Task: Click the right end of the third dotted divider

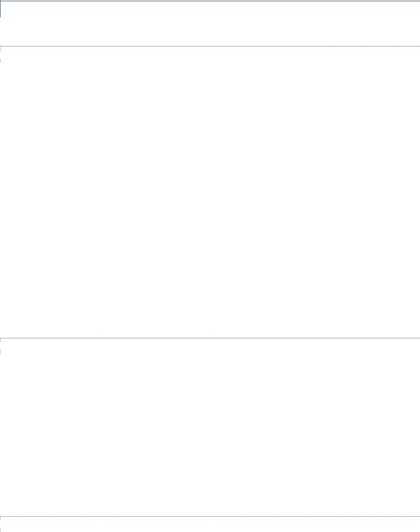Action: point(417,517)
